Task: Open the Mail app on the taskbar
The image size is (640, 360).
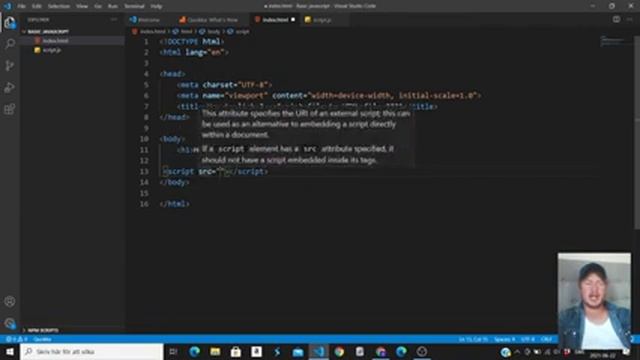Action: coord(298,351)
